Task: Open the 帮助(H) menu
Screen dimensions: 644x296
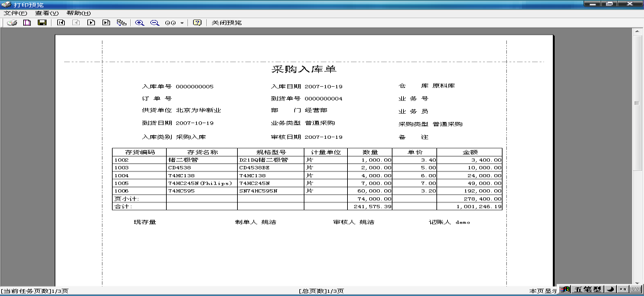Action: point(79,13)
